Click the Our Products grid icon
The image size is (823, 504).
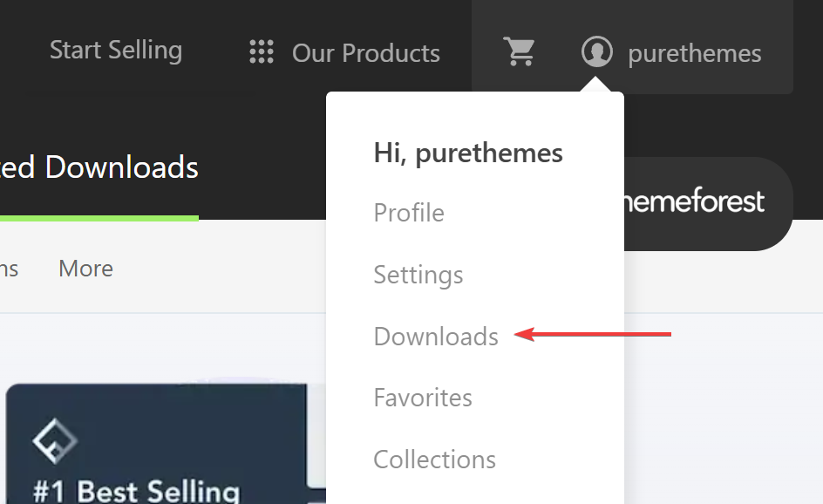[262, 52]
